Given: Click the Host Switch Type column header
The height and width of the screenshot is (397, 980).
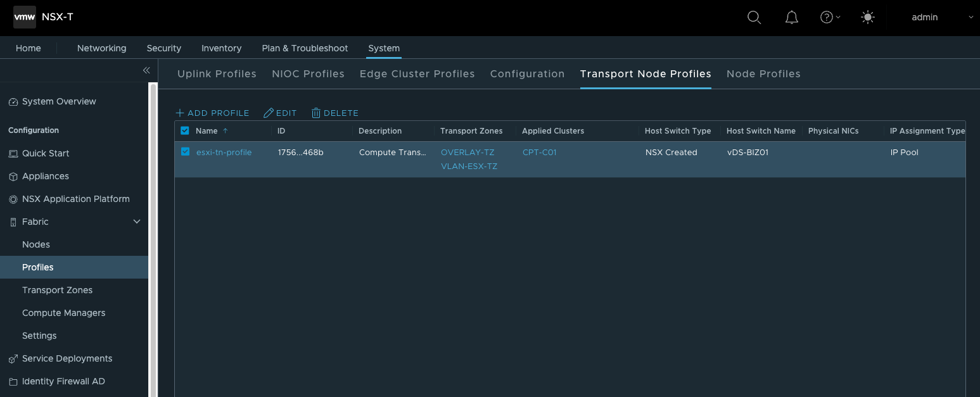Looking at the screenshot, I should coord(678,131).
